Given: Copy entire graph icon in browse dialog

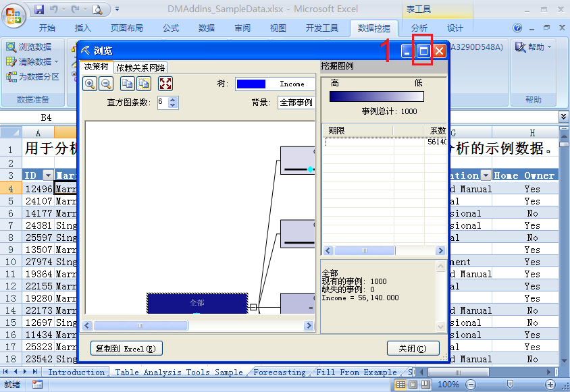Looking at the screenshot, I should click(x=144, y=84).
